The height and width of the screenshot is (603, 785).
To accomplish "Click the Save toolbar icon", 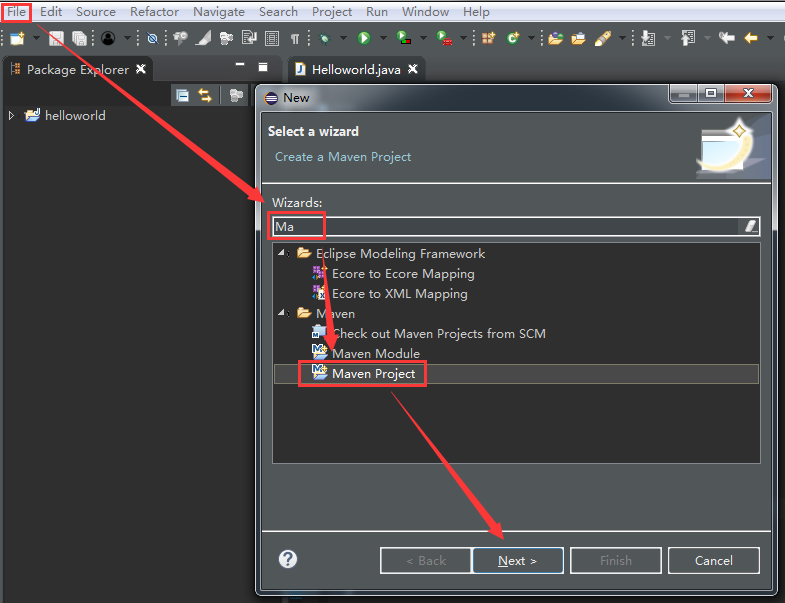I will 56,38.
